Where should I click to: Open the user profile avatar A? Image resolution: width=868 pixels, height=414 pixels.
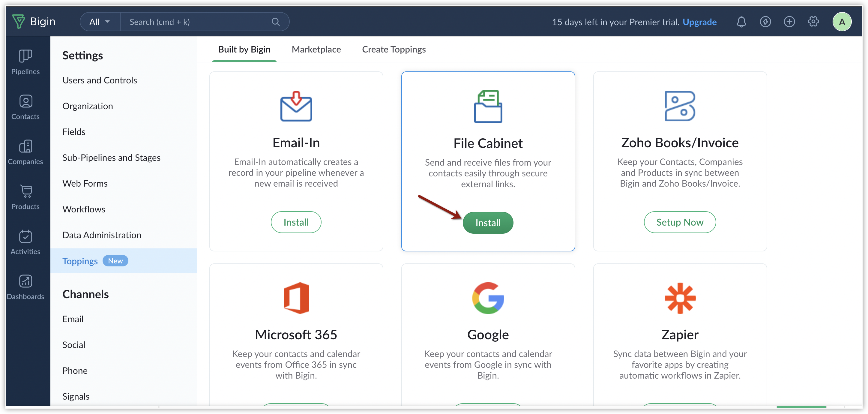point(842,22)
